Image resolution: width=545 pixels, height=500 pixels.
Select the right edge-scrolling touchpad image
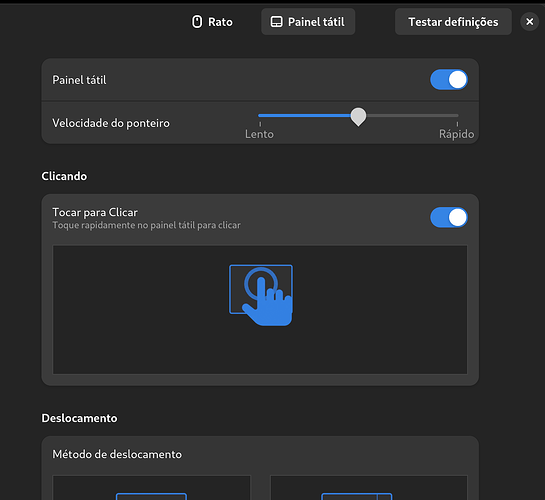(x=369, y=488)
